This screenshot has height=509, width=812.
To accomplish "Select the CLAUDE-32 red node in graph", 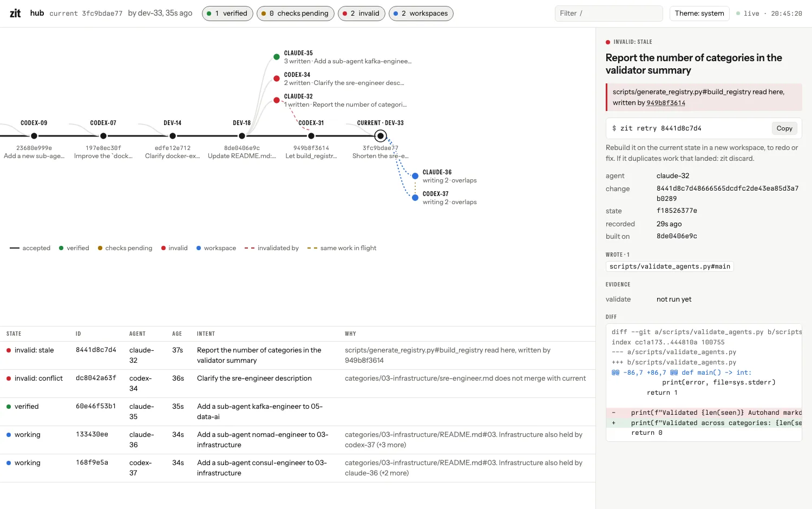I will click(277, 100).
